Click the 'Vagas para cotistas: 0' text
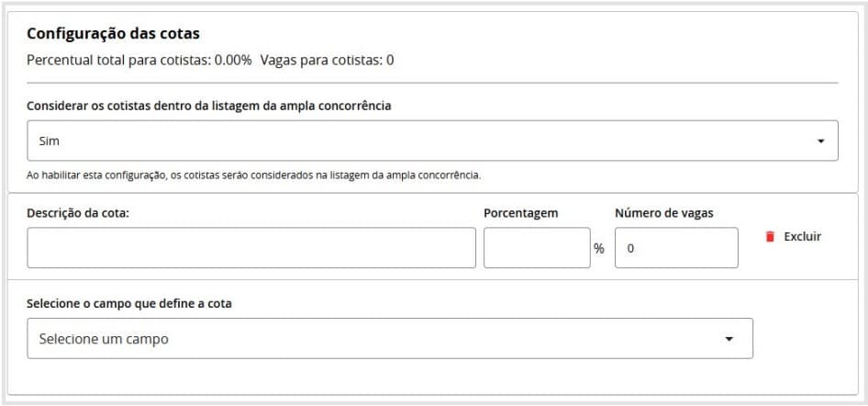The image size is (868, 406). point(327,61)
